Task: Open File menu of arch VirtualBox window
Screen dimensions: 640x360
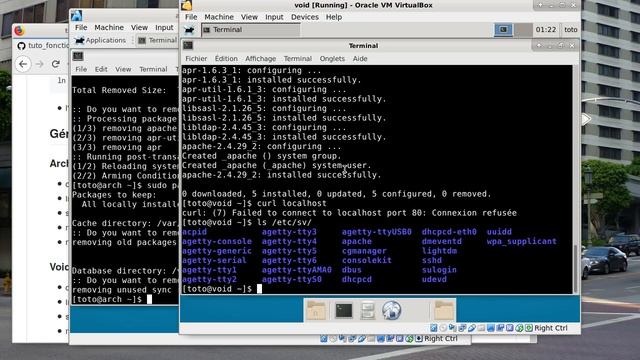Action: click(x=81, y=27)
